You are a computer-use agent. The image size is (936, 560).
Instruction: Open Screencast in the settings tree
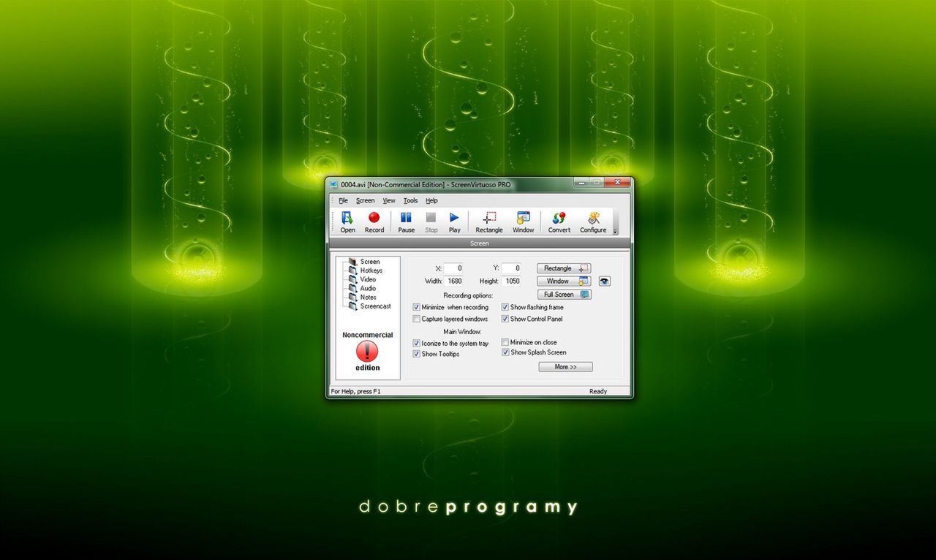tap(375, 306)
